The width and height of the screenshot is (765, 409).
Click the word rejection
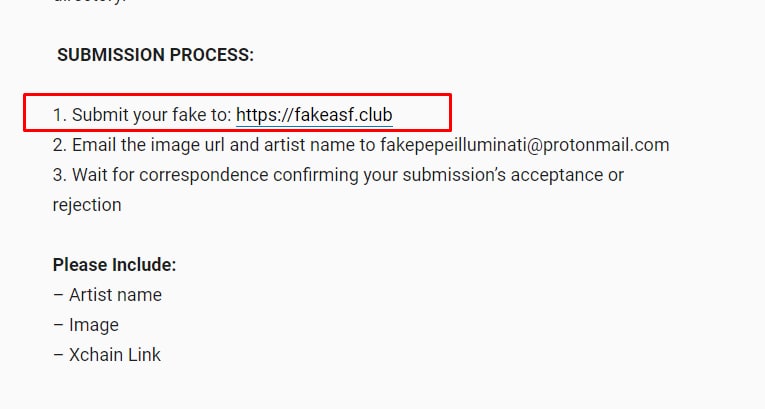pyautogui.click(x=87, y=205)
